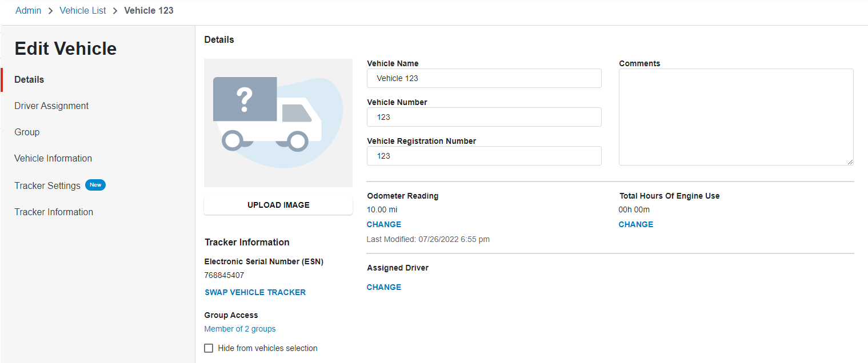Open Tracker Settings section
The height and width of the screenshot is (363, 868).
pos(47,185)
